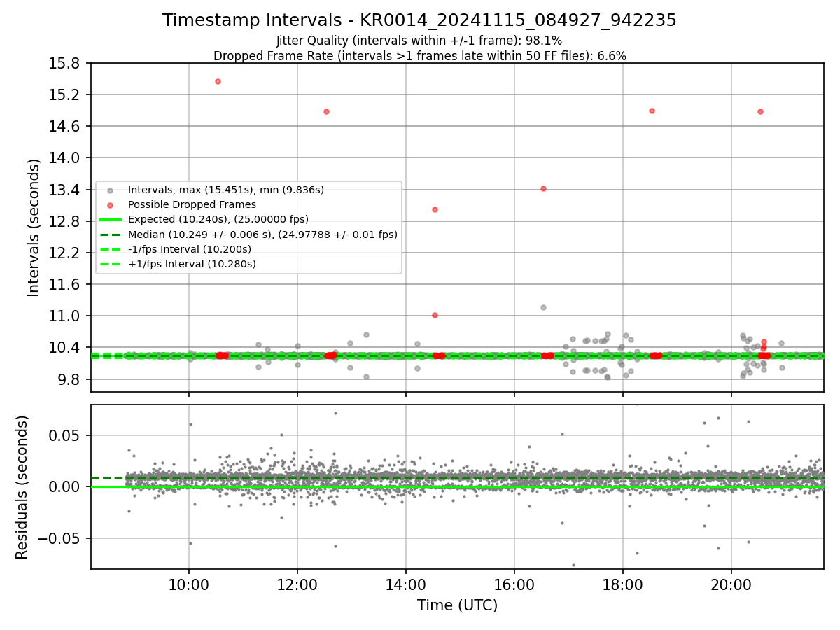The image size is (840, 630).
Task: Click legend entry 'Intervals, max (15.451s), min (9.836s)'
Action: pyautogui.click(x=226, y=190)
